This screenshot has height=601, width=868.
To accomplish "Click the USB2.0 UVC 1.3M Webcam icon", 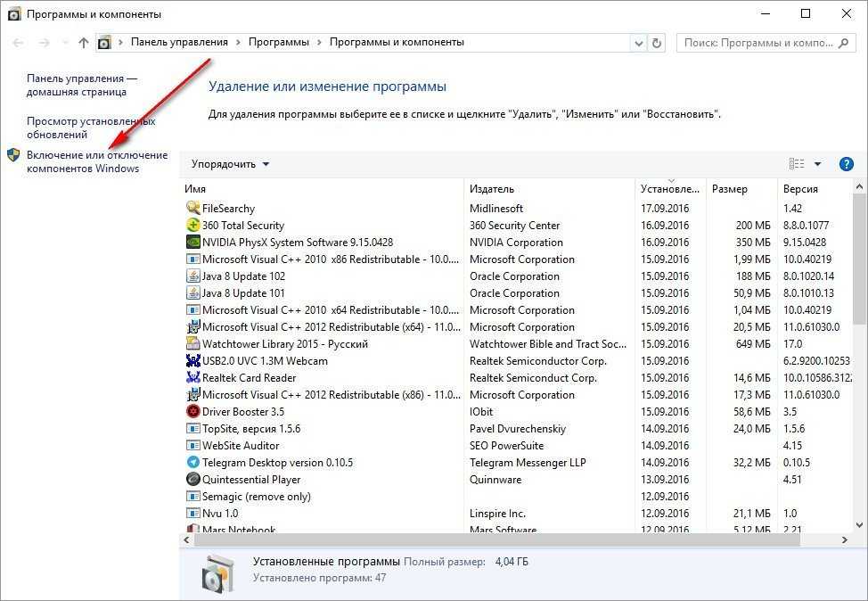I will 193,361.
